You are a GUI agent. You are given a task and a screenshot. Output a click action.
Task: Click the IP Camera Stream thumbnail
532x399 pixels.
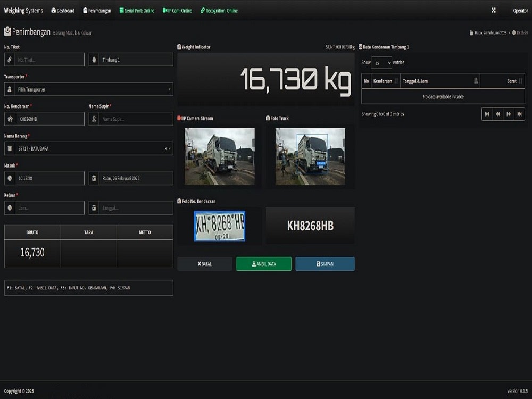pyautogui.click(x=220, y=156)
